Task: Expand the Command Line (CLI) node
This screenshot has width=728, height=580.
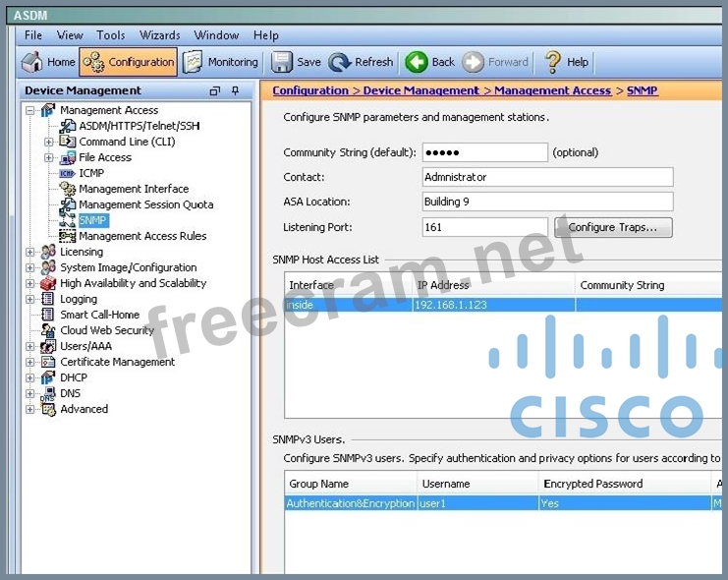Action: [x=49, y=142]
